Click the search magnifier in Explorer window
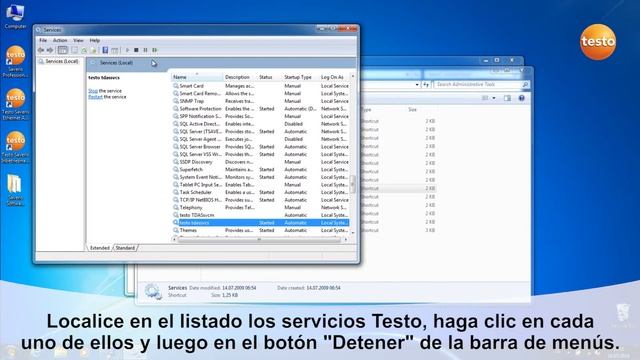Viewport: 640px width, 360px height. point(525,84)
